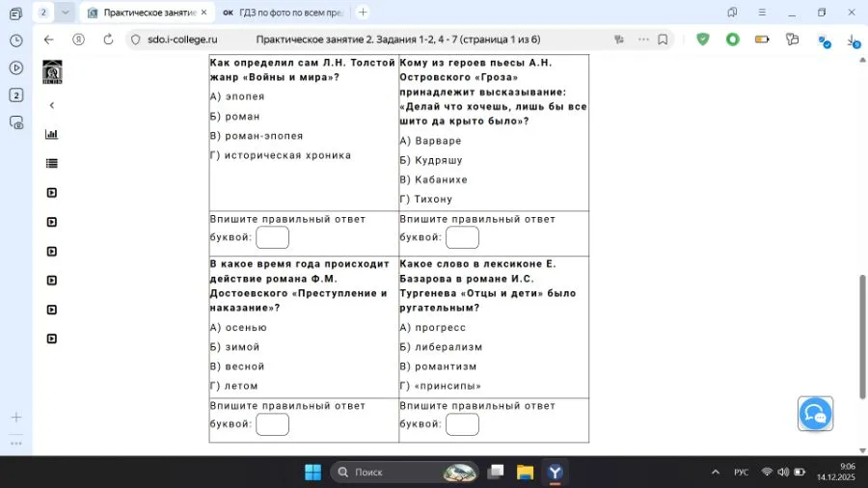Screen dimensions: 868x488
Task: Click the college logo in the page sidebar
Action: click(x=53, y=72)
